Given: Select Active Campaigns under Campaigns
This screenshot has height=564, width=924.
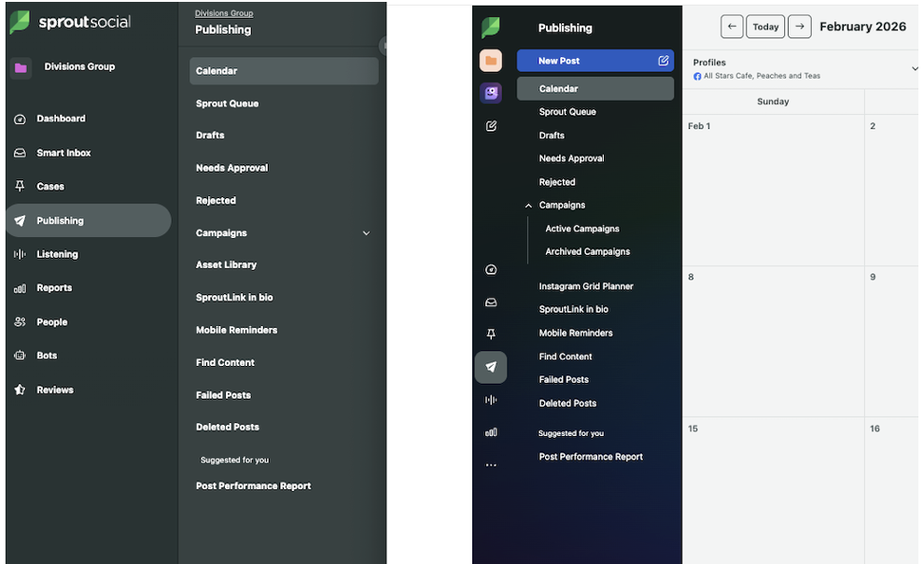Looking at the screenshot, I should tap(581, 228).
